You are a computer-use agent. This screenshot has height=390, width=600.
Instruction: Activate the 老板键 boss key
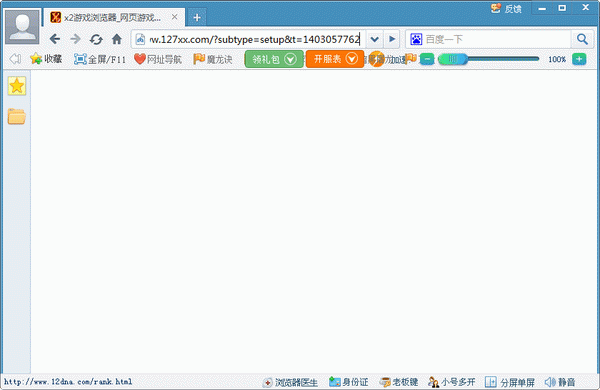click(398, 382)
